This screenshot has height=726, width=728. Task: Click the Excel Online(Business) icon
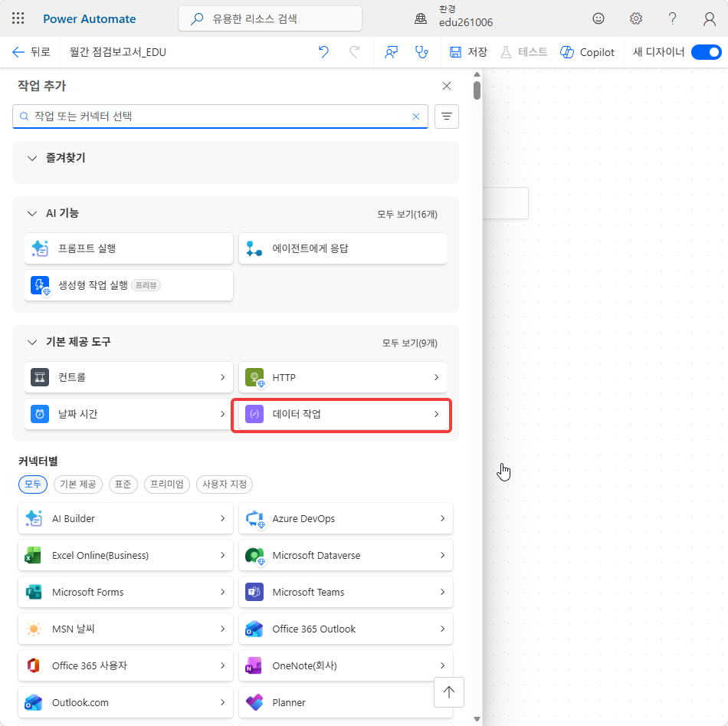point(34,556)
